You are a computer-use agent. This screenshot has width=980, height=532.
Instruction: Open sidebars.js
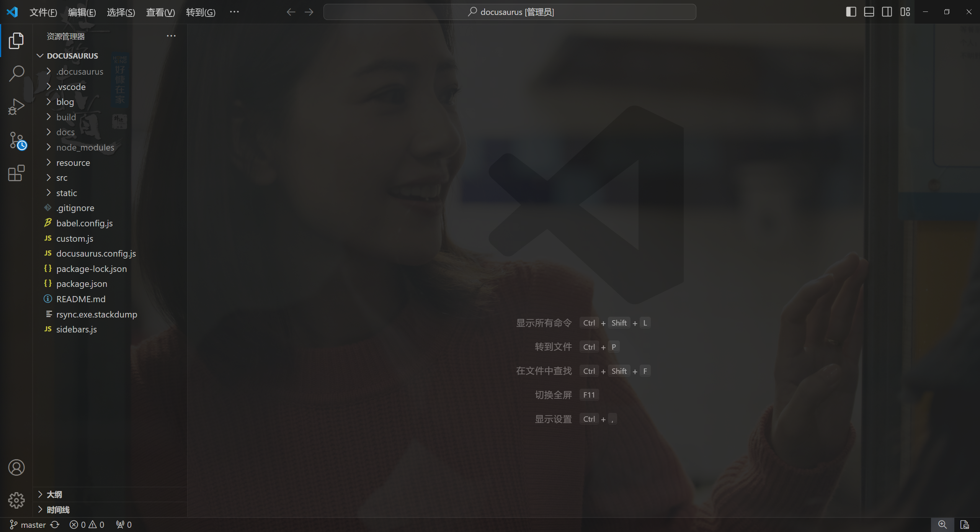tap(110, 329)
